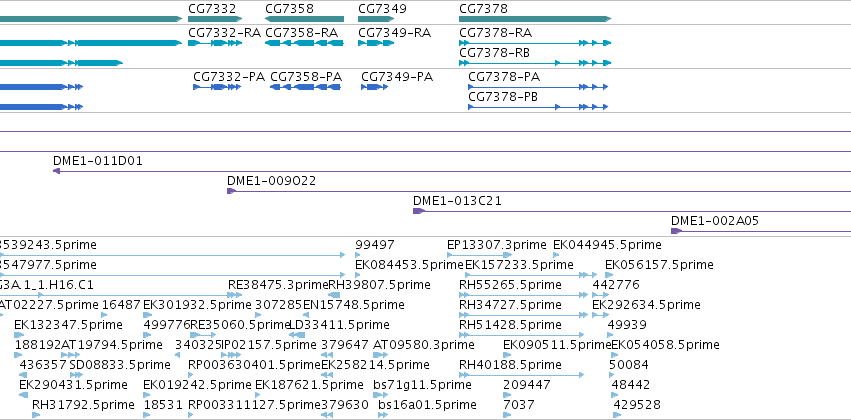Select EST bs16a01.5prime

click(x=428, y=405)
